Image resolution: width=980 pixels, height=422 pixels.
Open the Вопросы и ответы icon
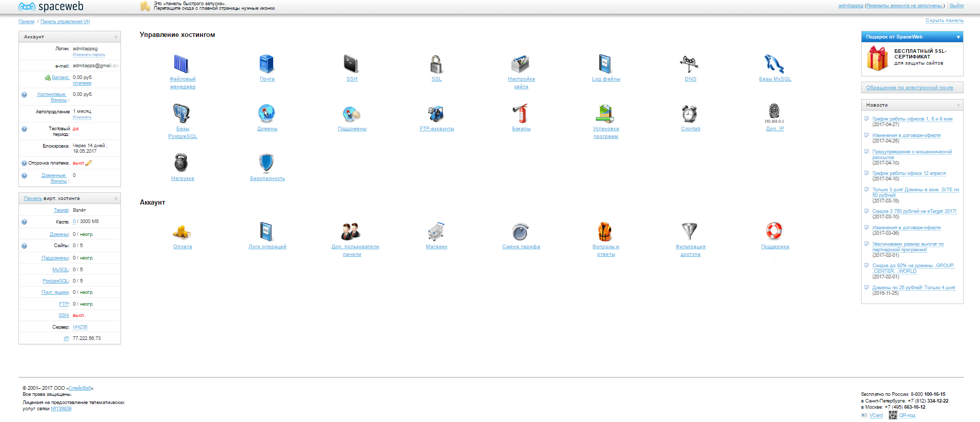pyautogui.click(x=605, y=232)
